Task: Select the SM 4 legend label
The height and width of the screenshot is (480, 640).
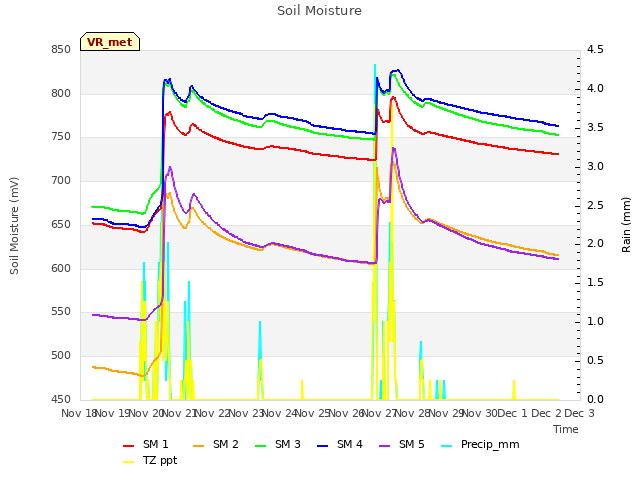Action: pos(350,444)
